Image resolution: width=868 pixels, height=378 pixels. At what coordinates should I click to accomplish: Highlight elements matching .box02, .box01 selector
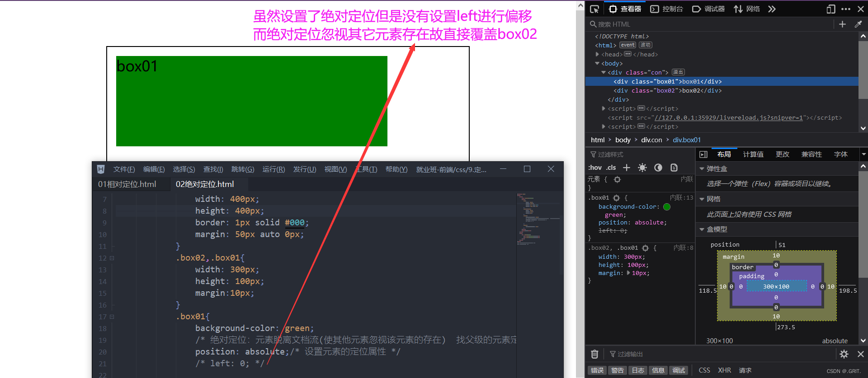[646, 248]
